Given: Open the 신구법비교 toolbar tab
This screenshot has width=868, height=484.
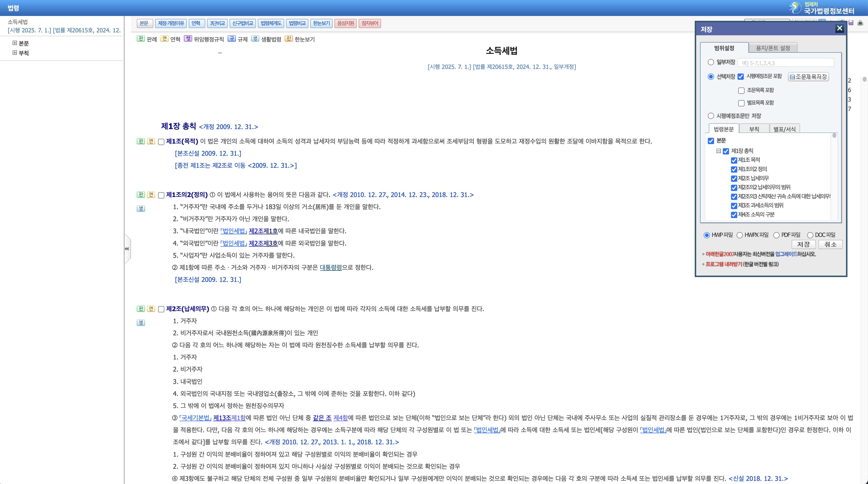Looking at the screenshot, I should coord(243,23).
